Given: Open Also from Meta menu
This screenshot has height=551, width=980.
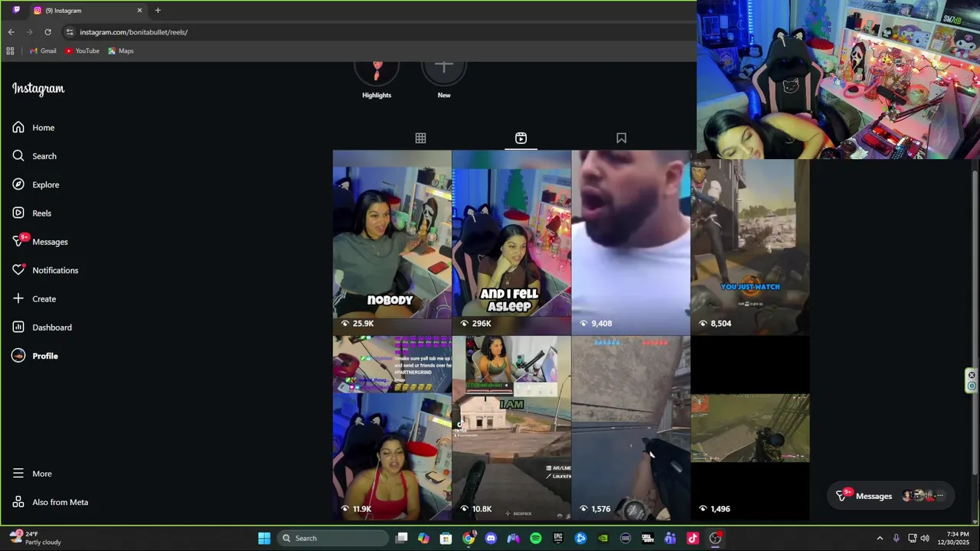Looking at the screenshot, I should click(51, 502).
